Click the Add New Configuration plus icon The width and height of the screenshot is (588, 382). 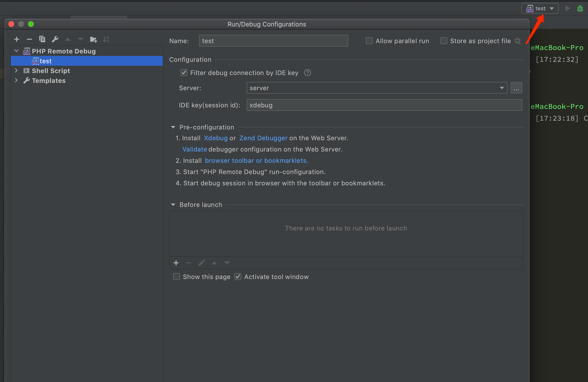click(17, 39)
